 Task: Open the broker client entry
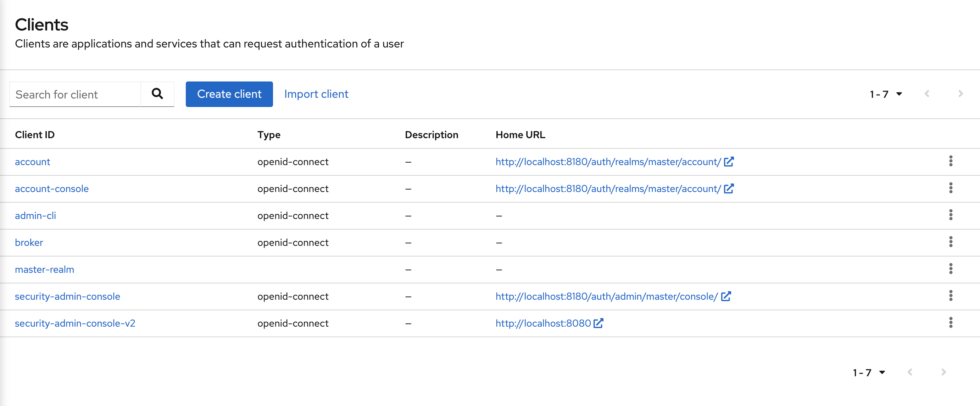point(29,243)
